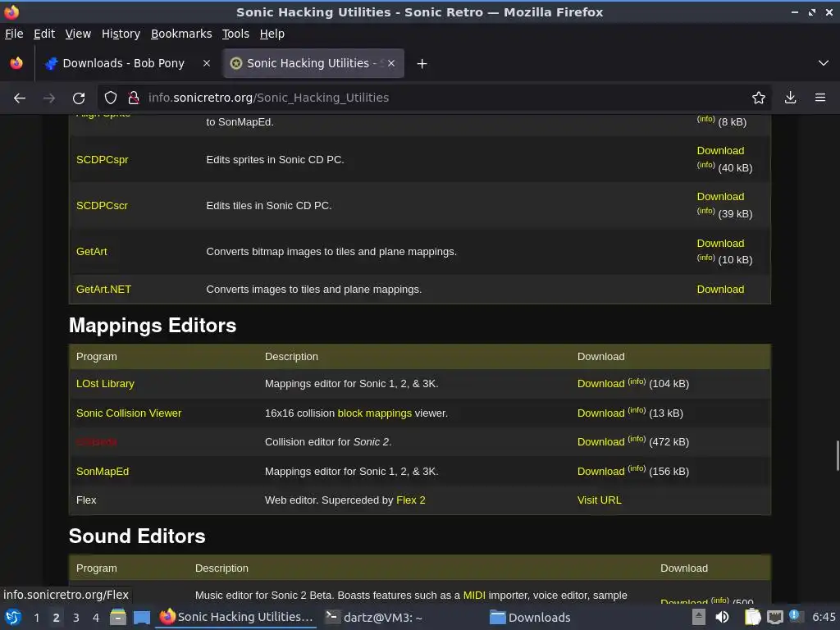The width and height of the screenshot is (840, 630).
Task: Follow the Flex 2 link
Action: click(410, 500)
